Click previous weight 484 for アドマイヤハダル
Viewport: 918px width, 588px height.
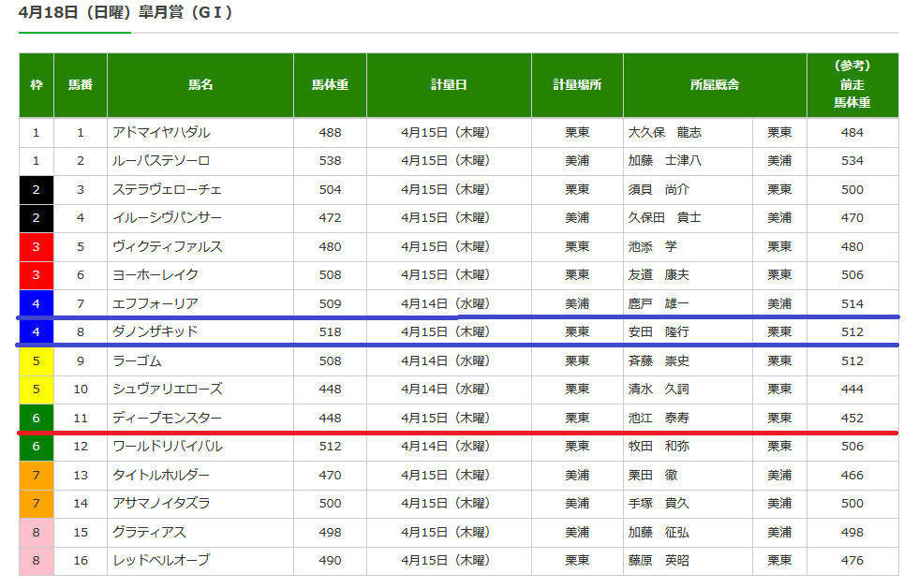(852, 133)
